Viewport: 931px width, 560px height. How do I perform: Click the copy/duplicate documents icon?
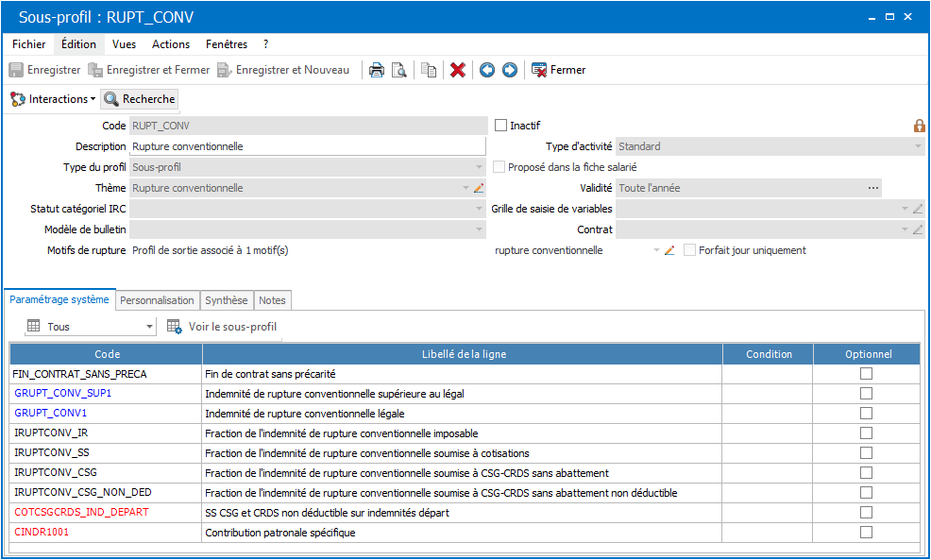428,70
